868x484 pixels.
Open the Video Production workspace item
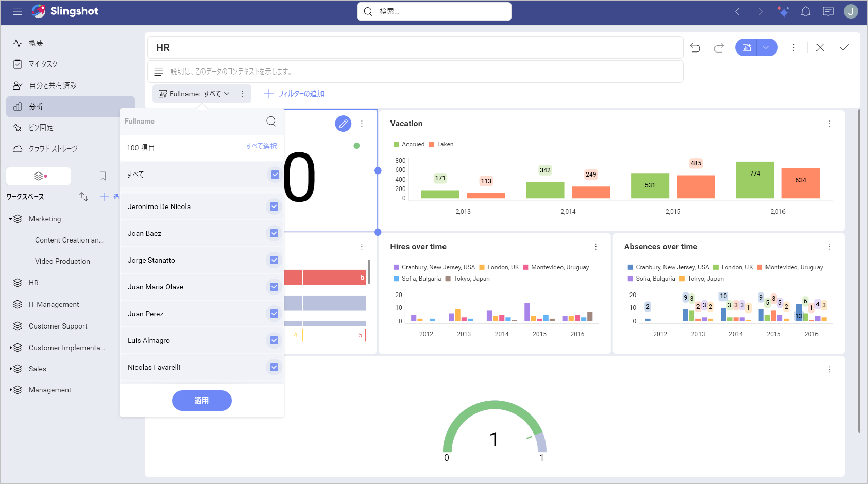[62, 261]
